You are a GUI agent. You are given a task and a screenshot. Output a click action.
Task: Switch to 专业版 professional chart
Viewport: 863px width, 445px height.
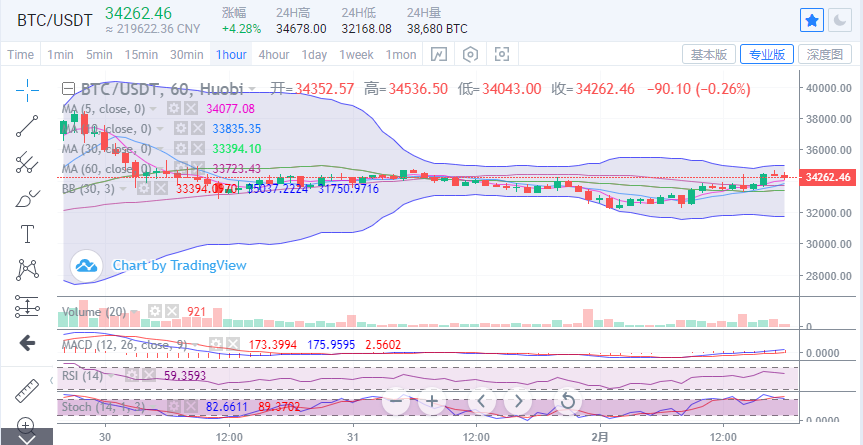pyautogui.click(x=767, y=54)
